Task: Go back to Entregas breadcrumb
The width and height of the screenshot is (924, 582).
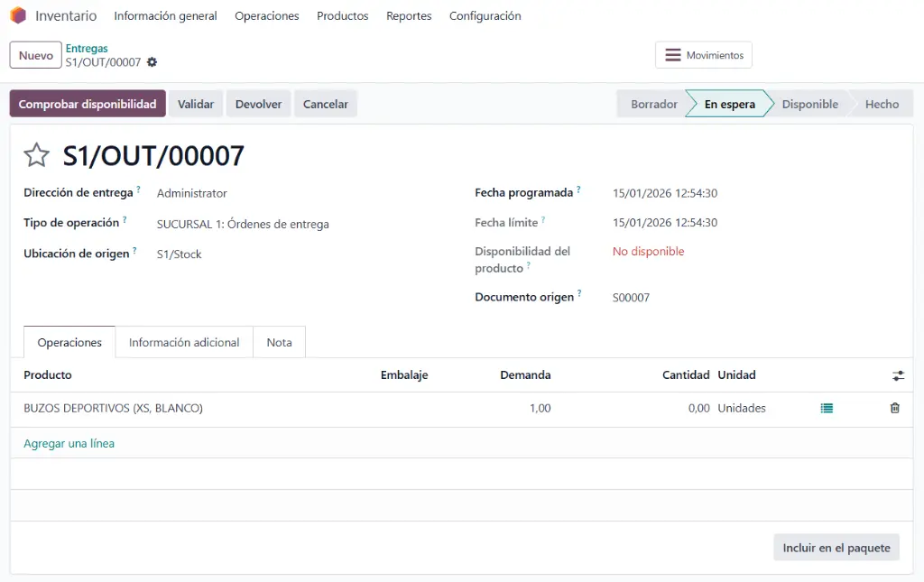Action: tap(87, 49)
